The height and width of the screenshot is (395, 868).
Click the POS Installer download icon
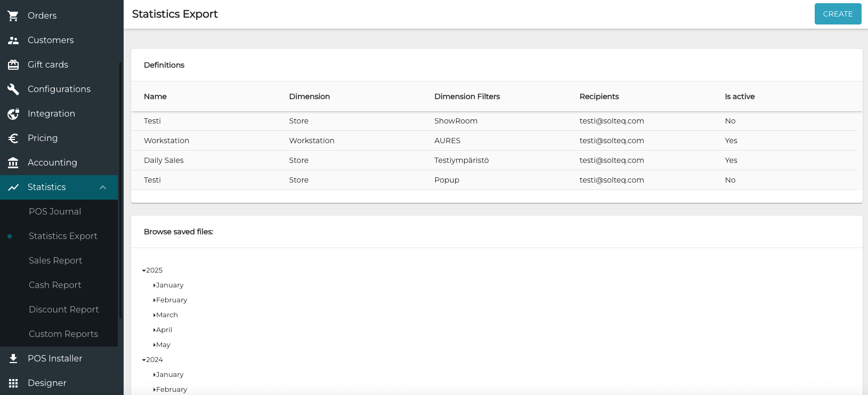[13, 359]
